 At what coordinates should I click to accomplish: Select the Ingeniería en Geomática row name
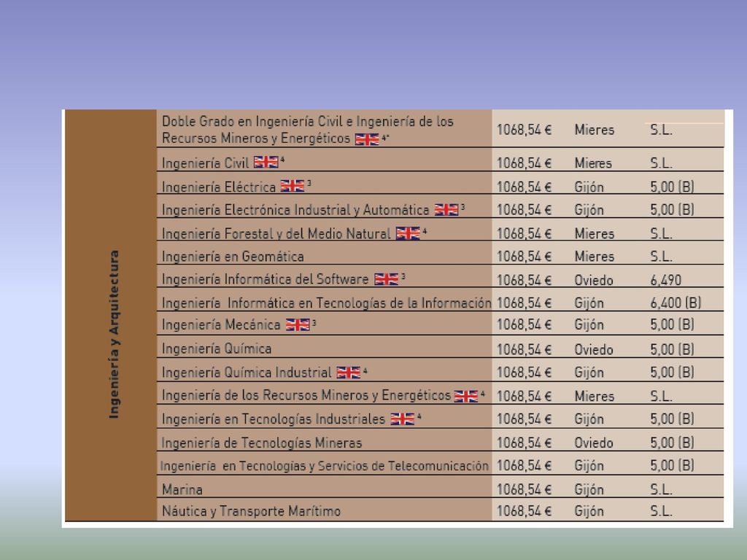point(233,257)
